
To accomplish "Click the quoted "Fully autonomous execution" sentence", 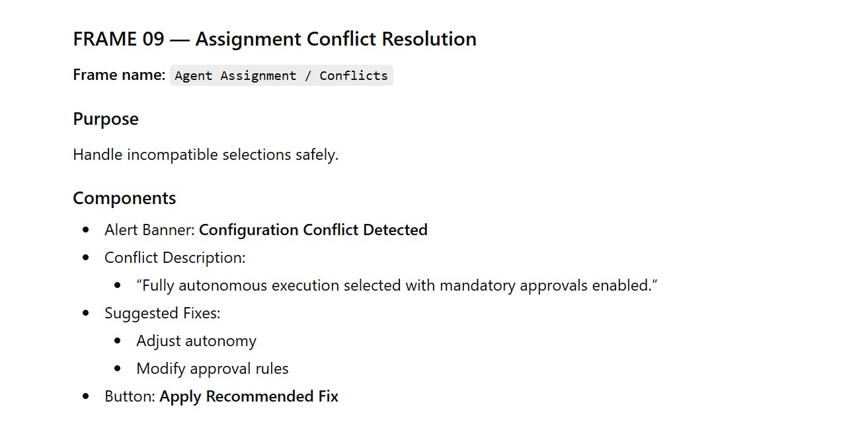I will [x=397, y=285].
